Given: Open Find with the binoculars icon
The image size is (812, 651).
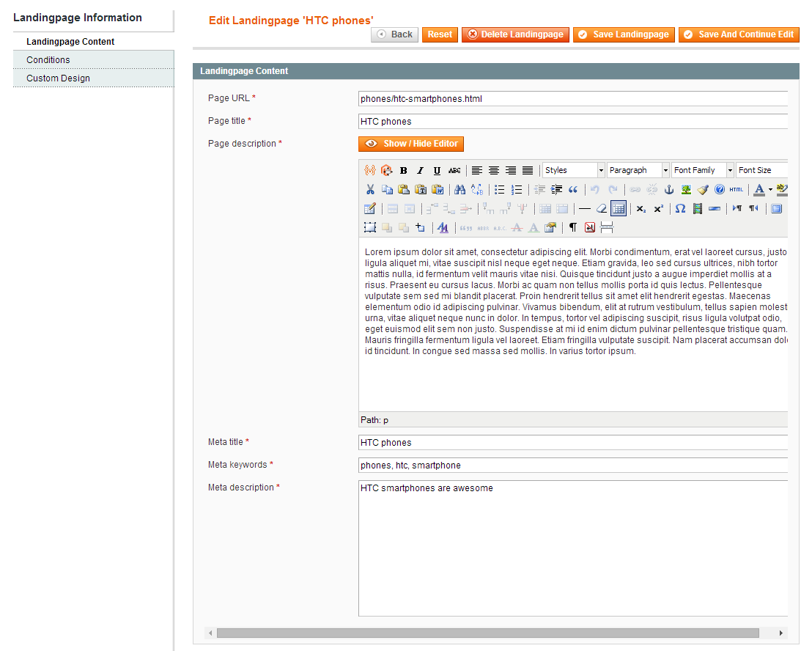Looking at the screenshot, I should click(459, 190).
